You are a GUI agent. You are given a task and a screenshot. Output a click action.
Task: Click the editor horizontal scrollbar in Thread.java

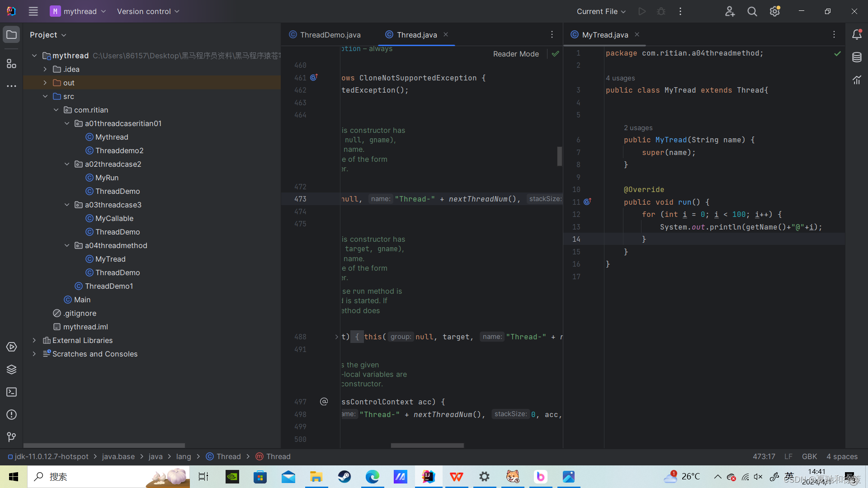tap(427, 446)
